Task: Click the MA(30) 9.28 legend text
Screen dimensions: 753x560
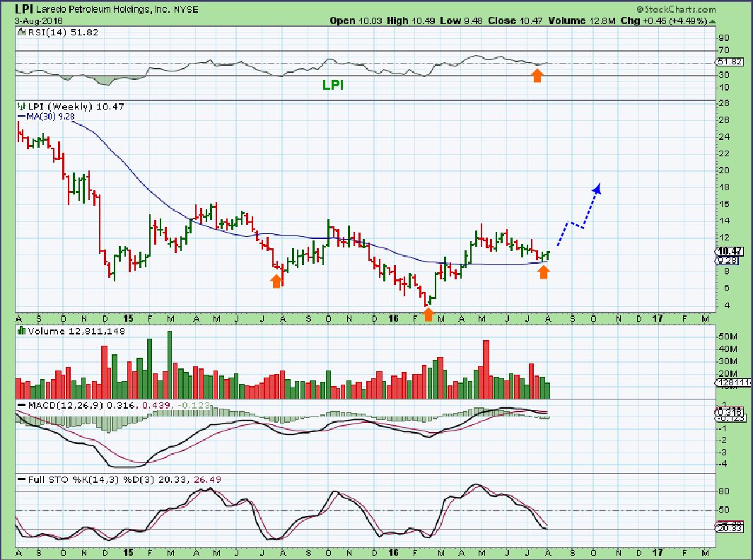Action: click(50, 117)
